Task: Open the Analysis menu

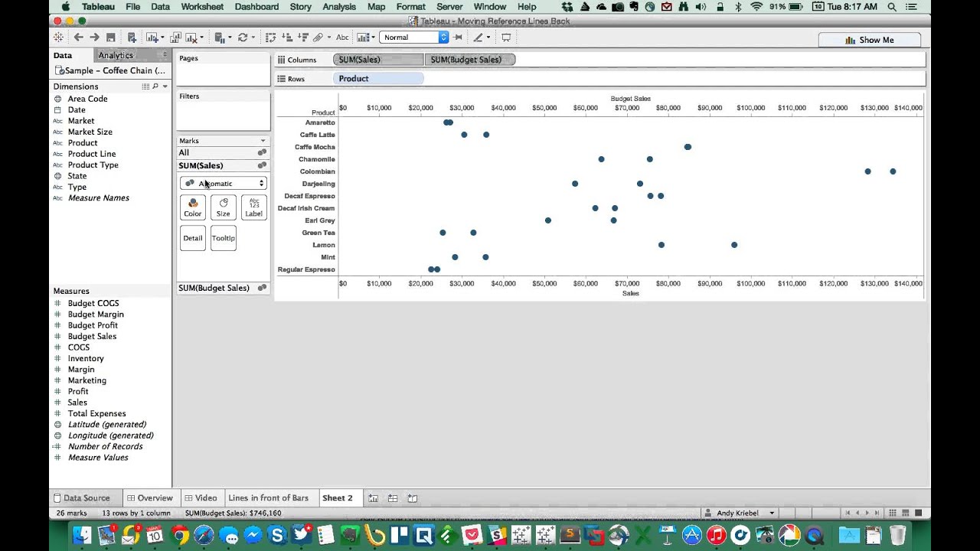Action: point(339,7)
